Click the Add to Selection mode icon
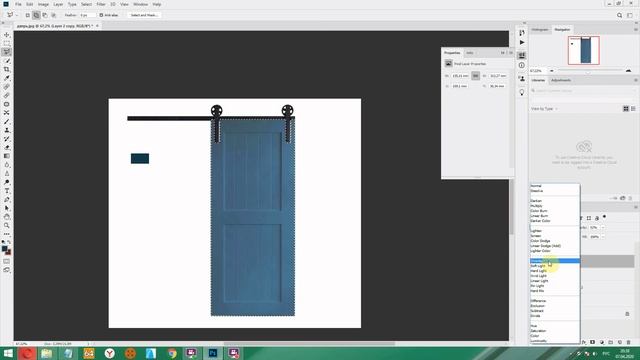This screenshot has height=360, width=640. click(36, 15)
